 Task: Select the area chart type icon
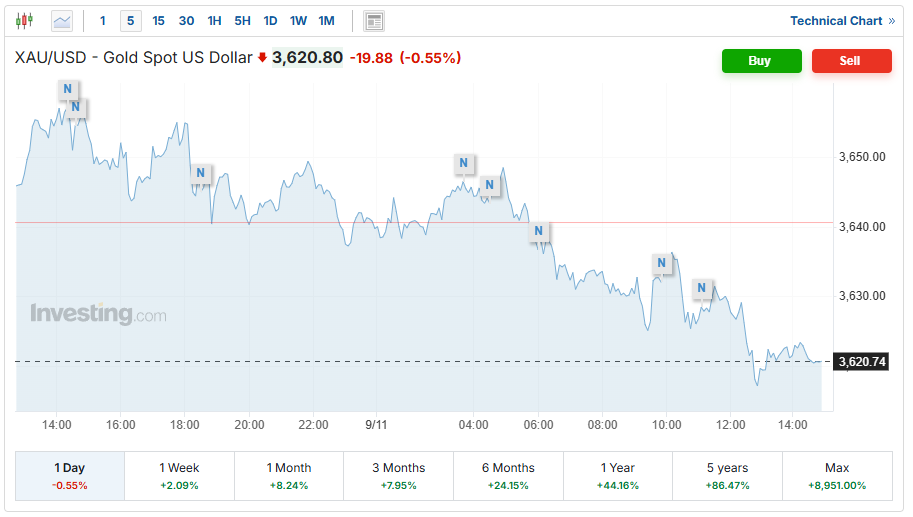coord(62,20)
